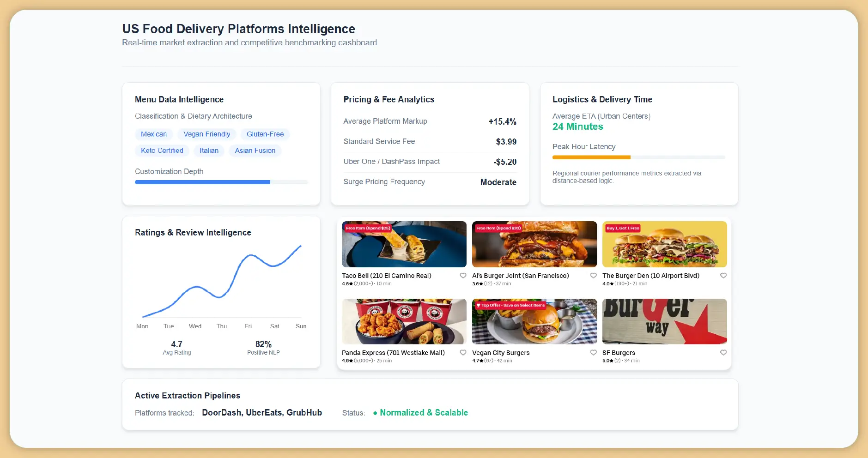Click the 'Top Offer' promo badge
This screenshot has height=458, width=868.
[x=510, y=305]
